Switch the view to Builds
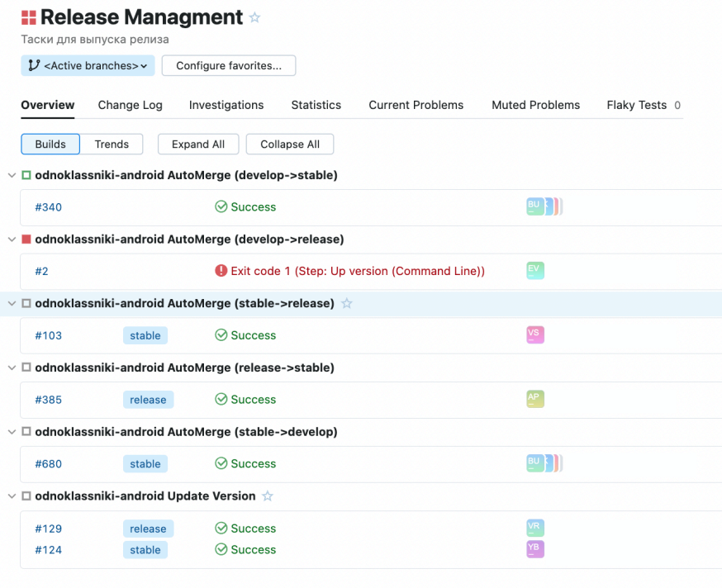The height and width of the screenshot is (588, 722). click(x=50, y=145)
